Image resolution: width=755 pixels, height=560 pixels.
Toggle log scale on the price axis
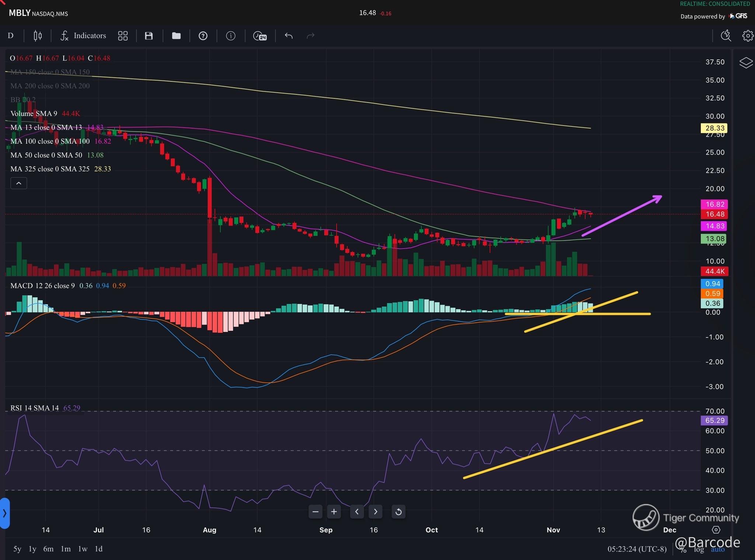[x=699, y=549]
